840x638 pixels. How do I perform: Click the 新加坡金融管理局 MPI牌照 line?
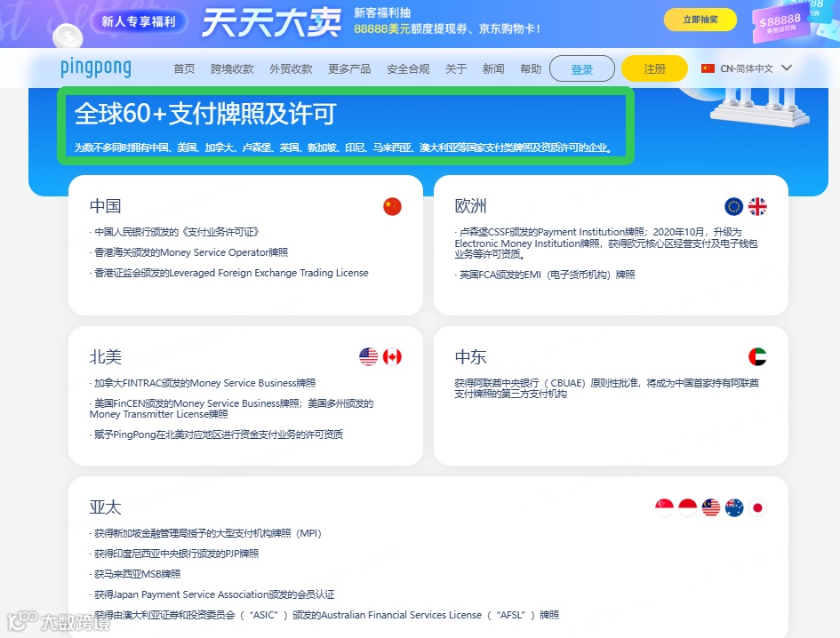point(205,533)
